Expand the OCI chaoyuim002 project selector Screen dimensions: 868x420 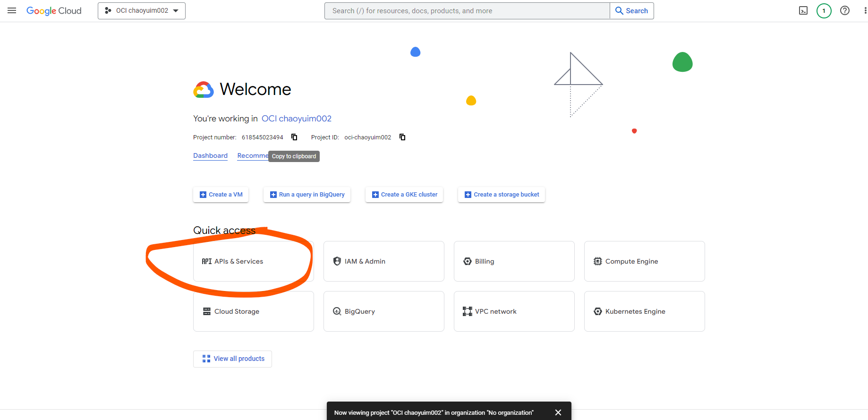(x=141, y=10)
